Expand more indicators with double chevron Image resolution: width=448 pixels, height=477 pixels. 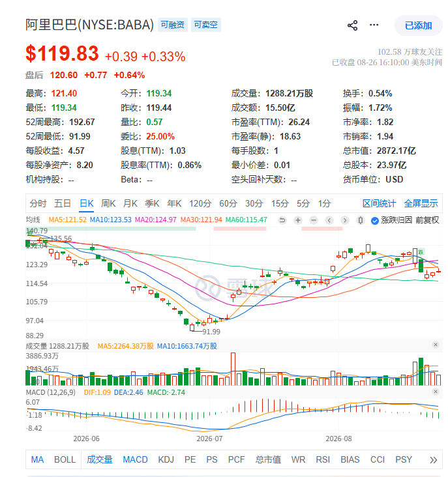[x=434, y=459]
